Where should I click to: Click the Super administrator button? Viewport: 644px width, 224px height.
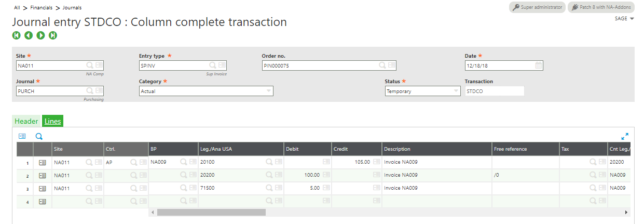pos(537,7)
